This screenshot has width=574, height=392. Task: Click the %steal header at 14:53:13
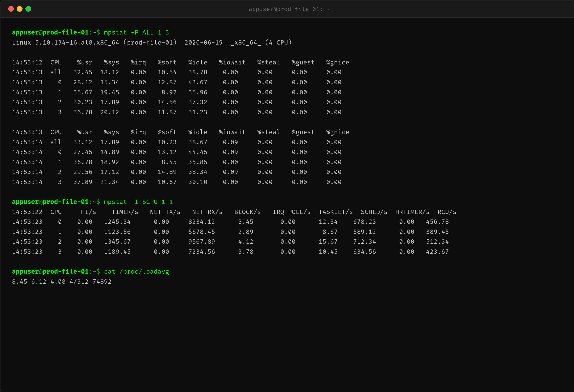pyautogui.click(x=269, y=132)
